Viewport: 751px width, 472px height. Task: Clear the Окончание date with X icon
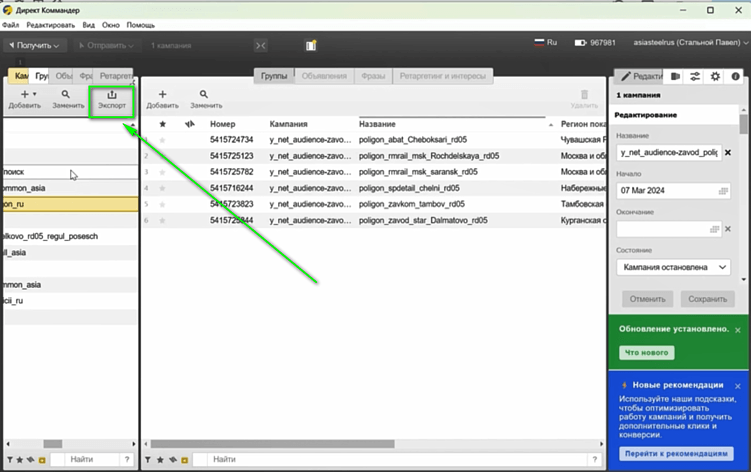[728, 229]
